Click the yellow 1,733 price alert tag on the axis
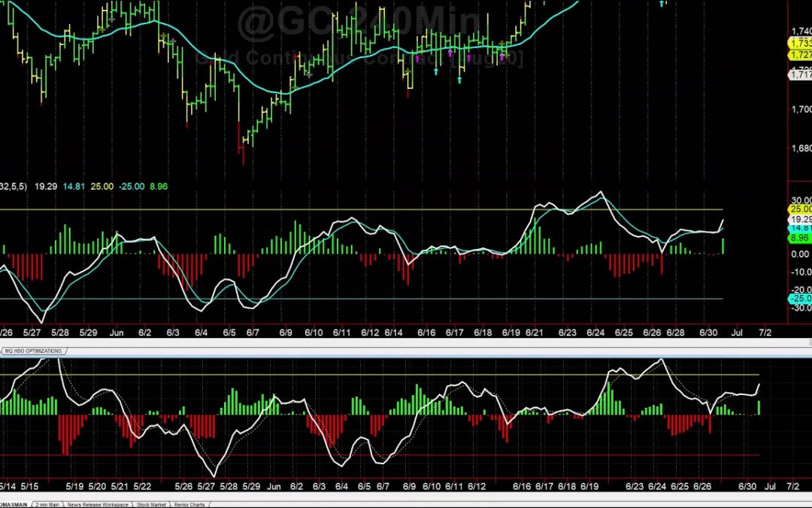Viewport: 812px width, 508px height. point(801,44)
